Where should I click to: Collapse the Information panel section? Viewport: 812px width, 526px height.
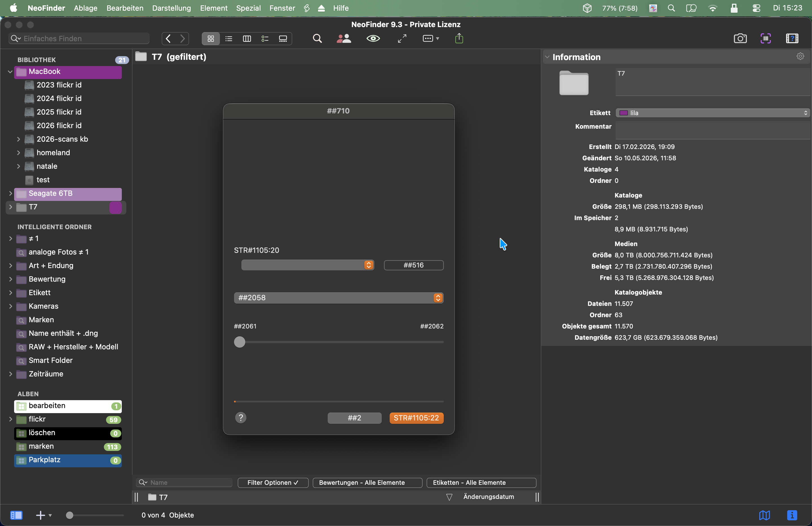548,57
